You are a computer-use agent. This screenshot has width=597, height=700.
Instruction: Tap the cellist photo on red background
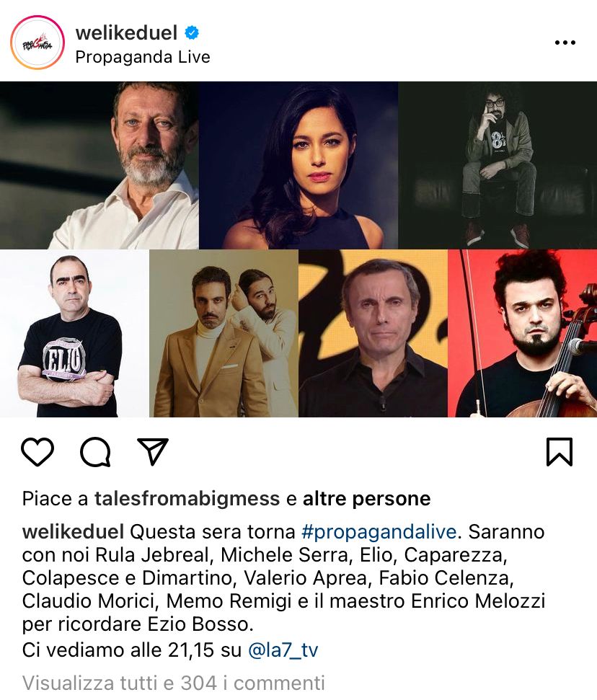click(x=523, y=334)
